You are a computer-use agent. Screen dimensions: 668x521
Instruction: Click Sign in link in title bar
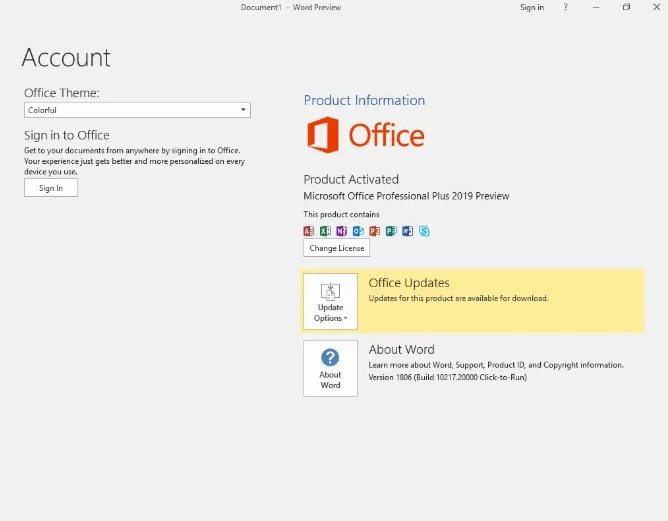[x=532, y=7]
